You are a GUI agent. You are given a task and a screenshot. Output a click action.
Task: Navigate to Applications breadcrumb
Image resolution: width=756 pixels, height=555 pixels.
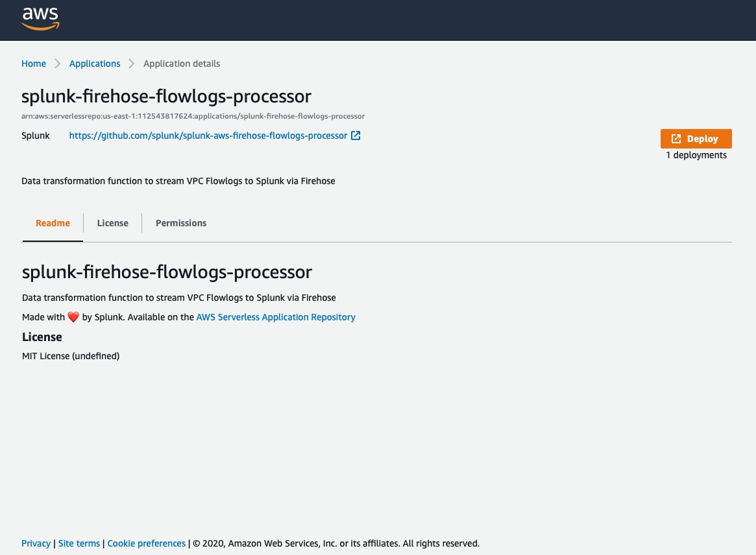pos(95,64)
